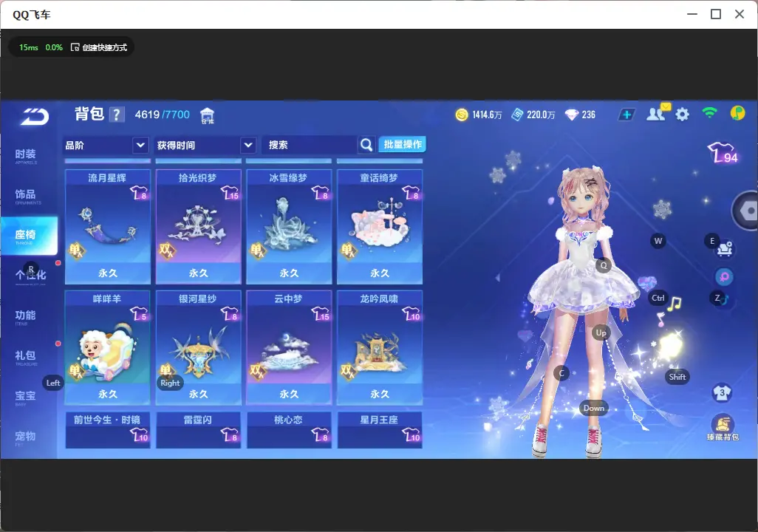Viewport: 758px width, 532px height.
Task: Add currency with the plus button
Action: click(626, 115)
